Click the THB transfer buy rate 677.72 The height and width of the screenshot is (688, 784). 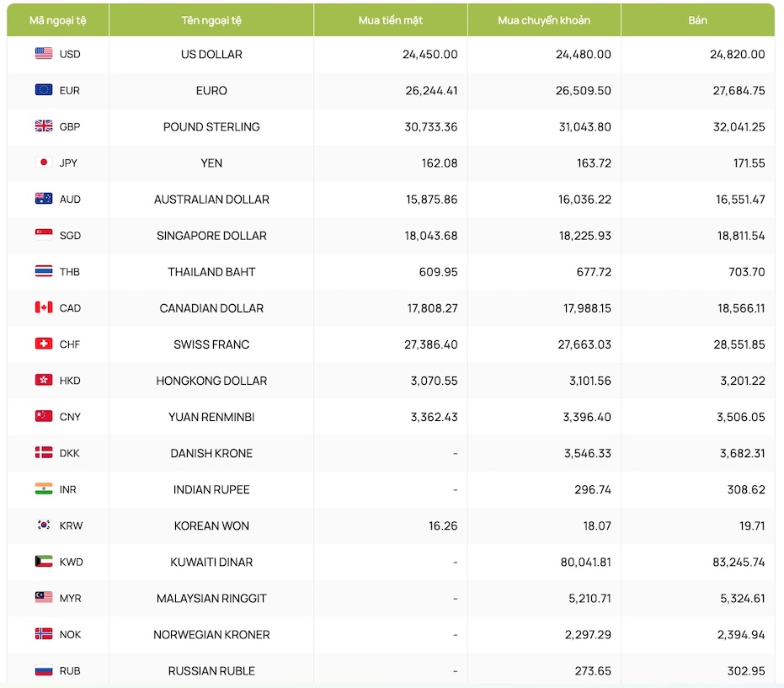594,272
